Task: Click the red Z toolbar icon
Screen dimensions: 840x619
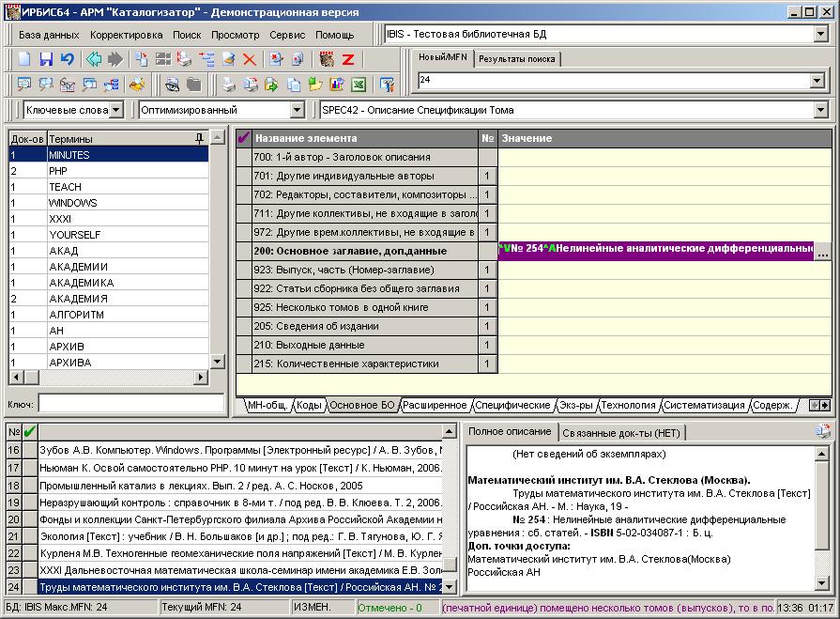Action: [x=347, y=58]
